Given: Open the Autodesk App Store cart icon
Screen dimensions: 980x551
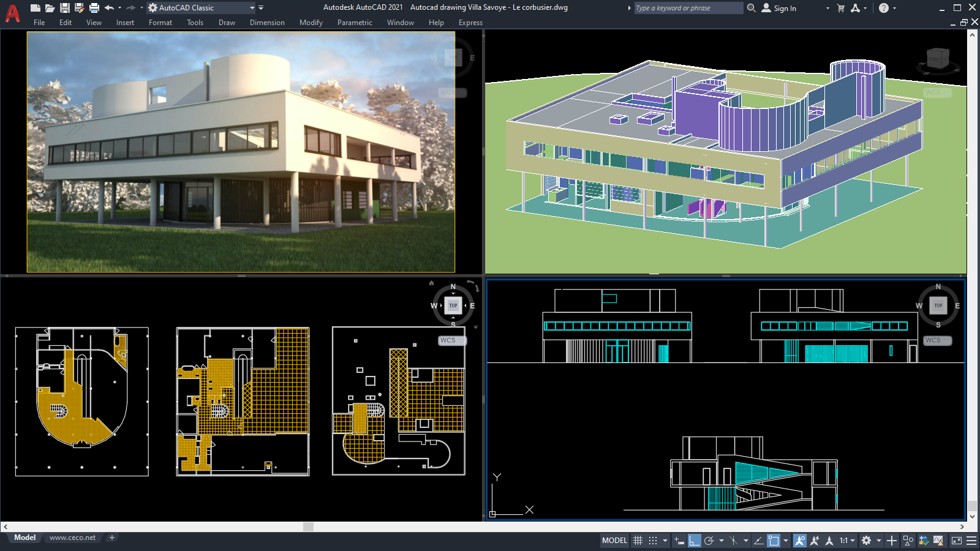Looking at the screenshot, I should [x=840, y=8].
